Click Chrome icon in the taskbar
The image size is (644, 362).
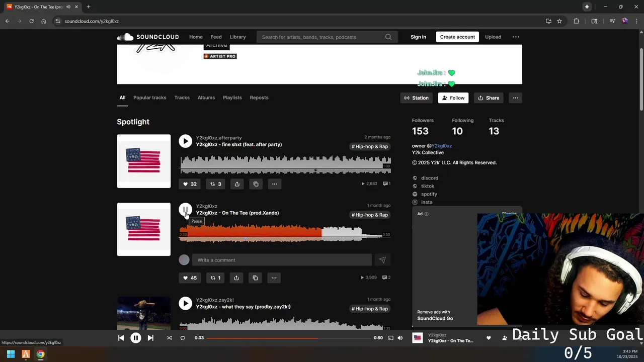[x=41, y=354]
